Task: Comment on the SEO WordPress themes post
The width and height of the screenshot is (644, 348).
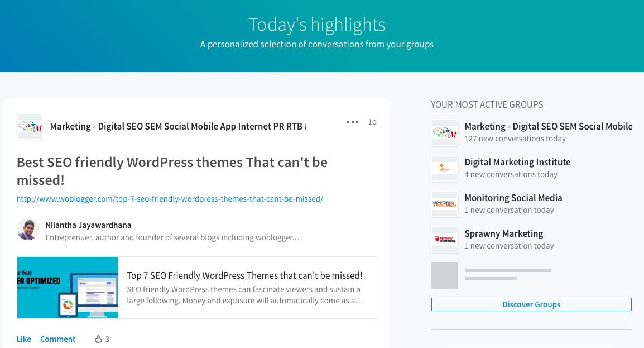Action: (58, 339)
